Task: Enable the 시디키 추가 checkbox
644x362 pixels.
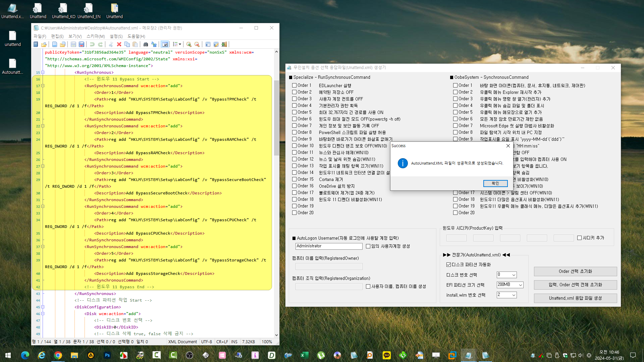Action: (579, 238)
